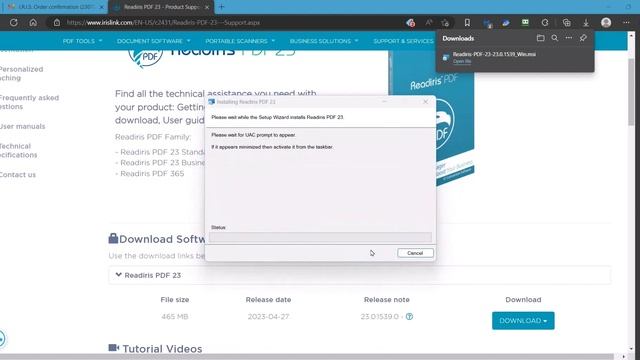Screen dimensions: 640x360
Task: Add this page to favorites star
Action: [x=445, y=23]
